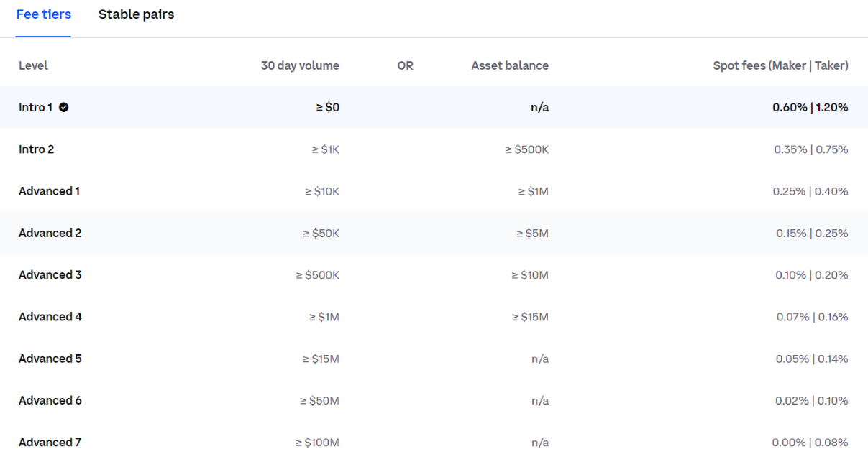Click the 30 day volume column header
Image resolution: width=868 pixels, height=462 pixels.
(300, 66)
